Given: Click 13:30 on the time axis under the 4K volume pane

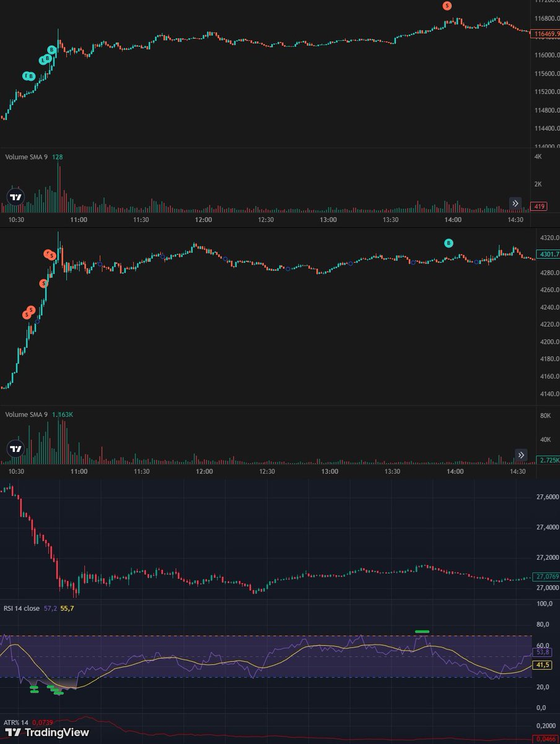Looking at the screenshot, I should pyautogui.click(x=390, y=220).
